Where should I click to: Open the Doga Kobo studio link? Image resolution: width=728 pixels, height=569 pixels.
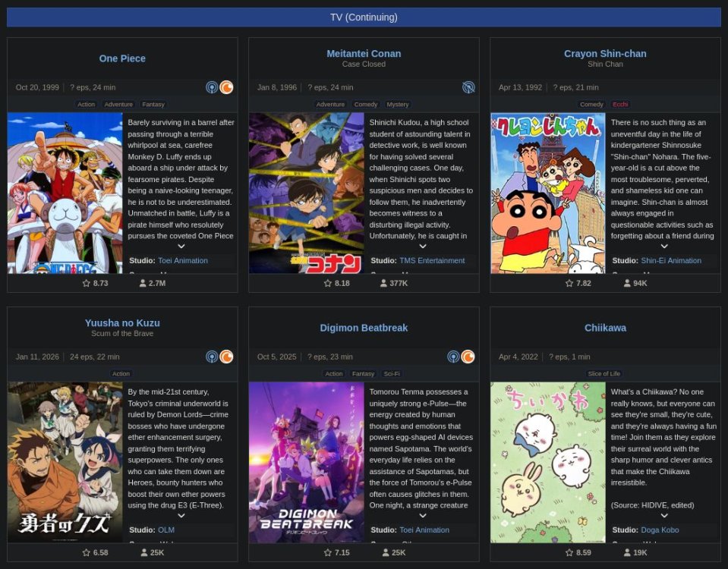coord(660,530)
